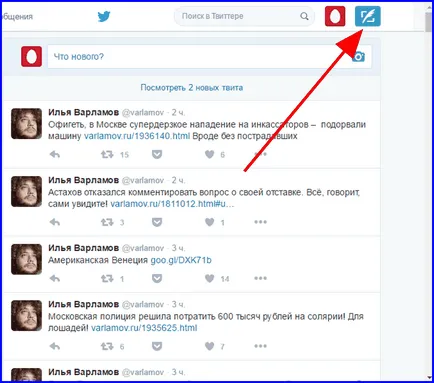Open more options on Астахов tweet

click(260, 222)
